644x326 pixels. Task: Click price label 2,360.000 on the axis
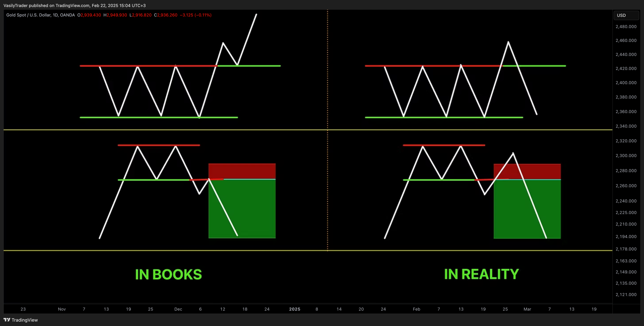coord(626,111)
